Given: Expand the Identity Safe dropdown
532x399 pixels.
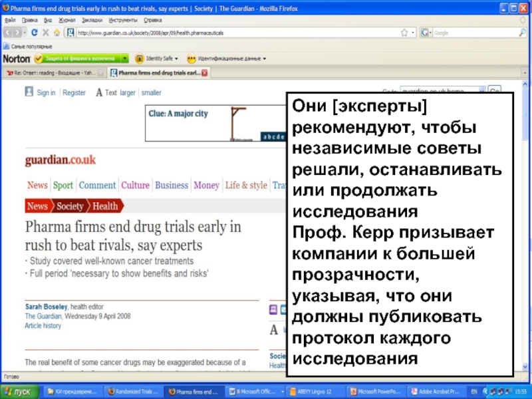Looking at the screenshot, I should pos(178,59).
